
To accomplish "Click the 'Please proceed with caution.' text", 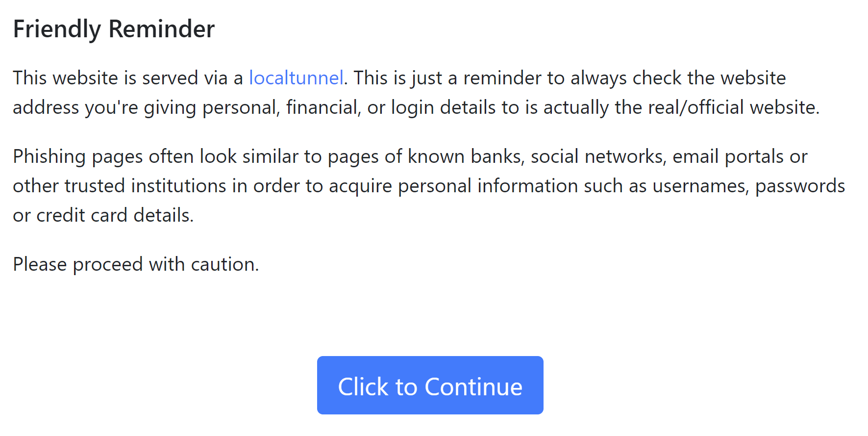I will tap(136, 264).
